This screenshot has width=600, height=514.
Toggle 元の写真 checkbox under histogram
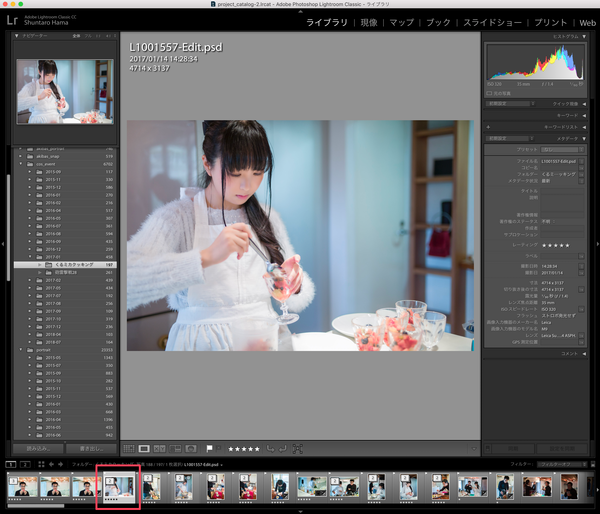pos(489,93)
